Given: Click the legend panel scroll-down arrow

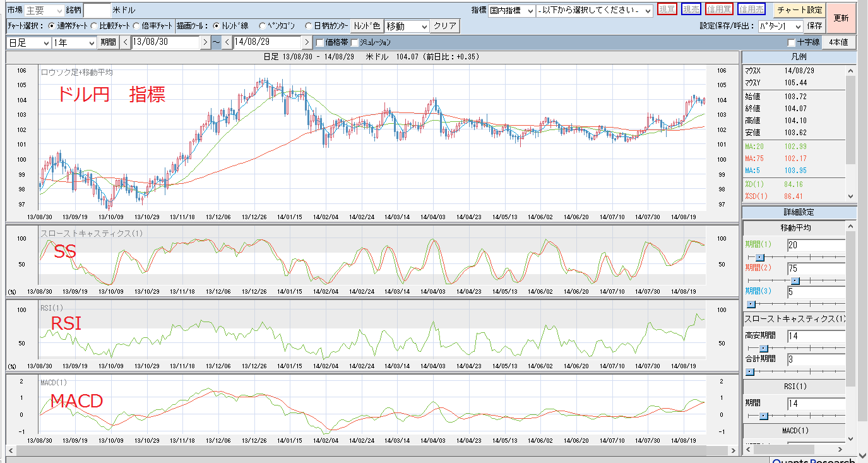Looking at the screenshot, I should [x=850, y=196].
